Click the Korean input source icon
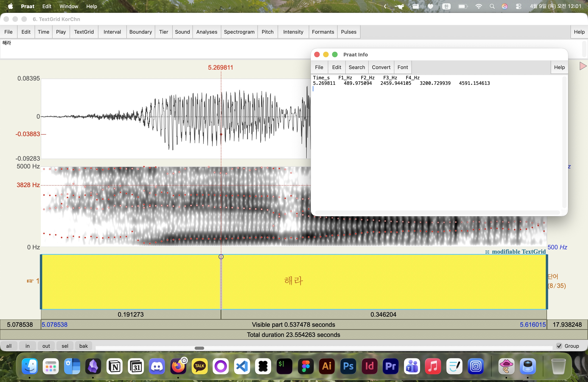The height and width of the screenshot is (382, 588). tap(446, 6)
